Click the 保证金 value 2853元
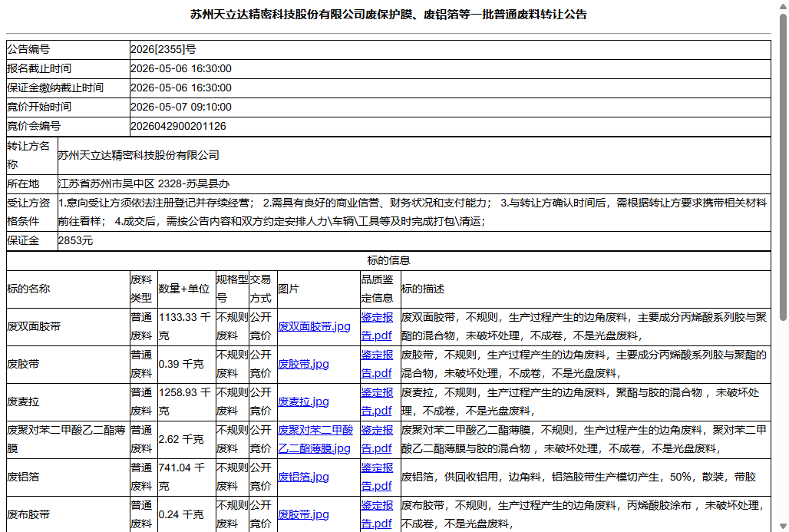The height and width of the screenshot is (532, 789). coord(75,240)
